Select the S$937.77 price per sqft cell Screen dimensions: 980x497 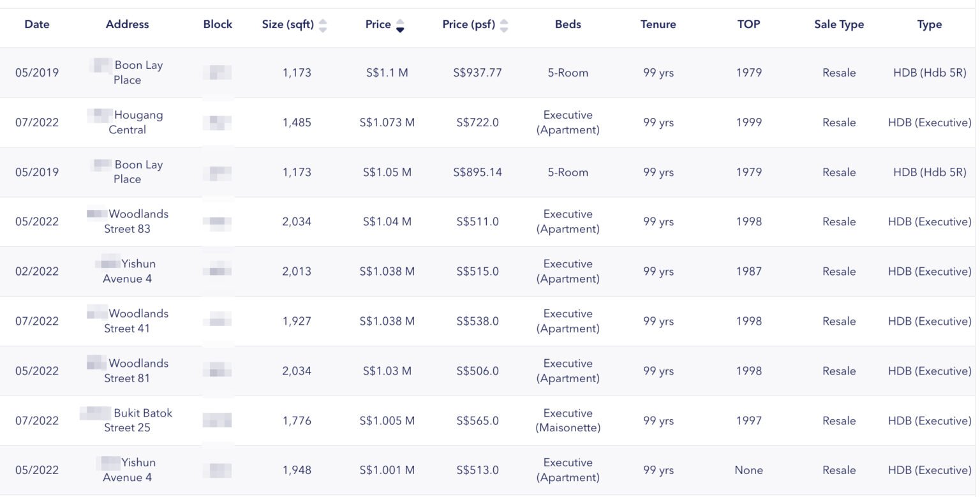477,73
